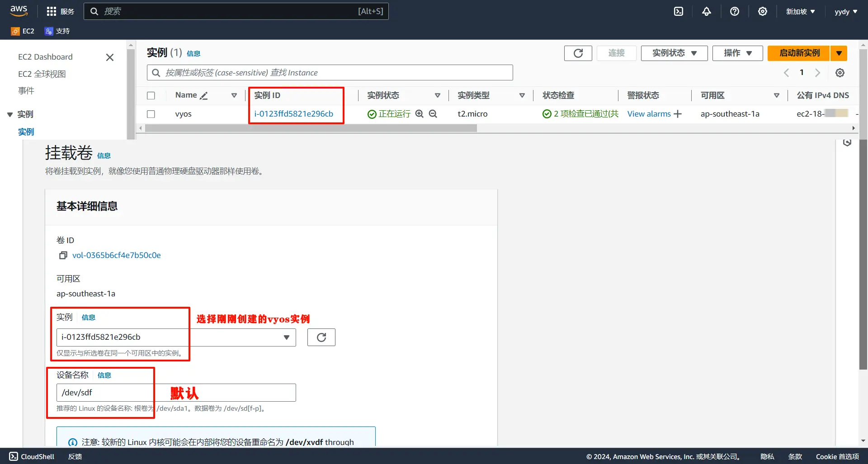Screen dimensions: 868x464
Task: Open 事件 in sidebar
Action: 26,91
